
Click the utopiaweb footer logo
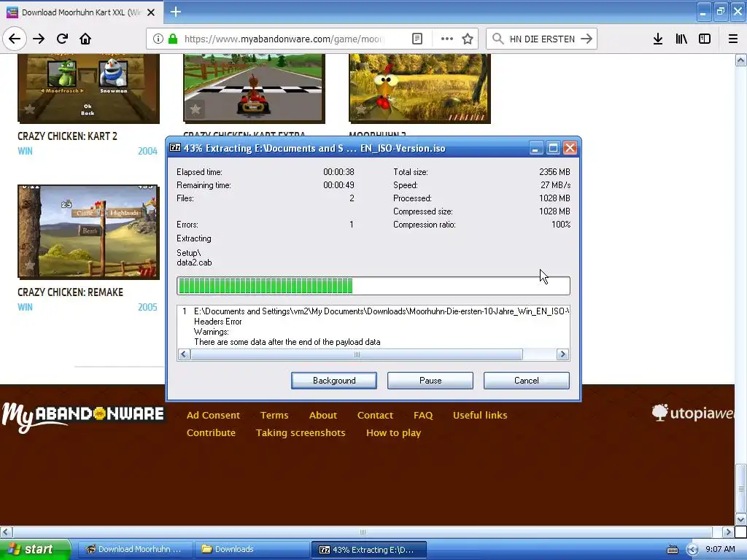point(693,413)
